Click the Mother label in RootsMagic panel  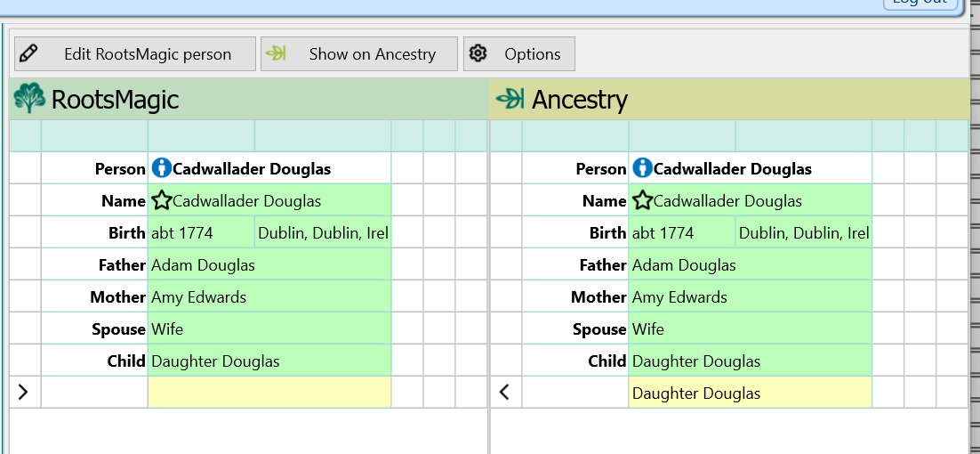coord(117,296)
